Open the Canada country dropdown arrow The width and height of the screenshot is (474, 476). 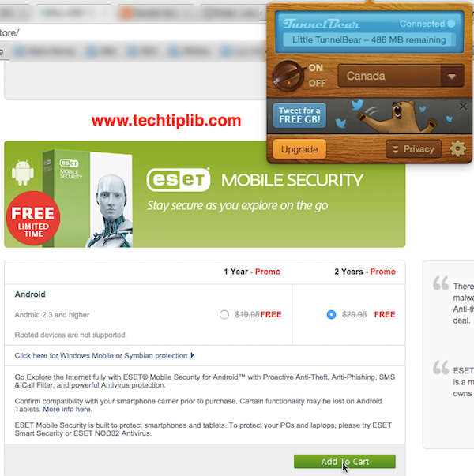pos(452,76)
